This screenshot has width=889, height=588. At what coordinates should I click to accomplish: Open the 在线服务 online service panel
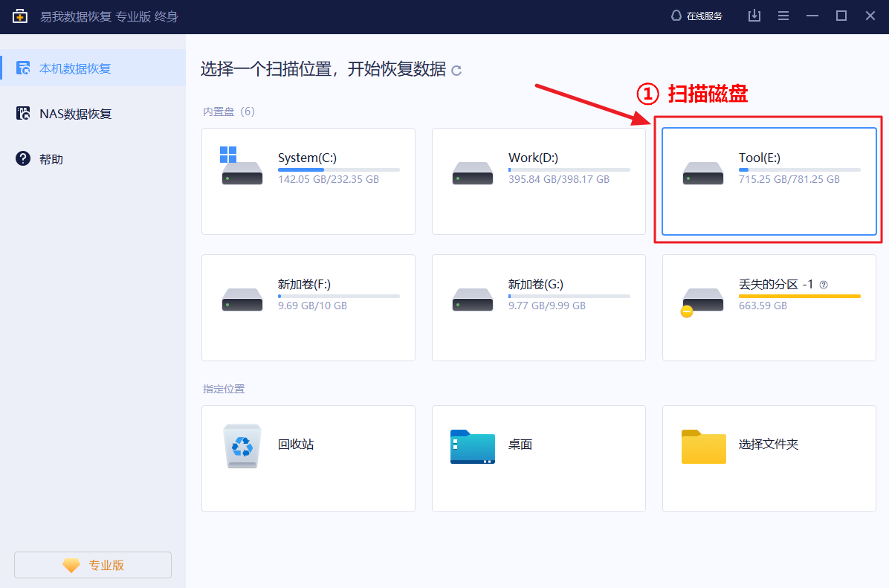pos(696,15)
